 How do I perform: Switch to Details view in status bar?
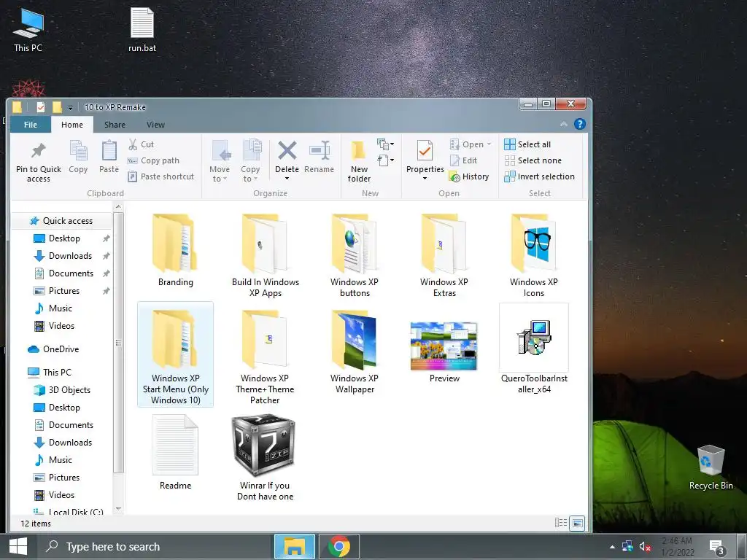click(561, 523)
